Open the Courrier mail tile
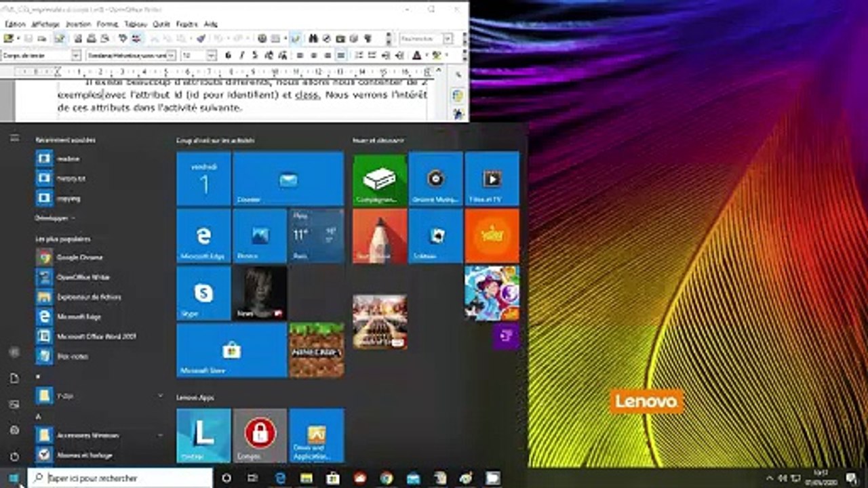 pos(288,178)
